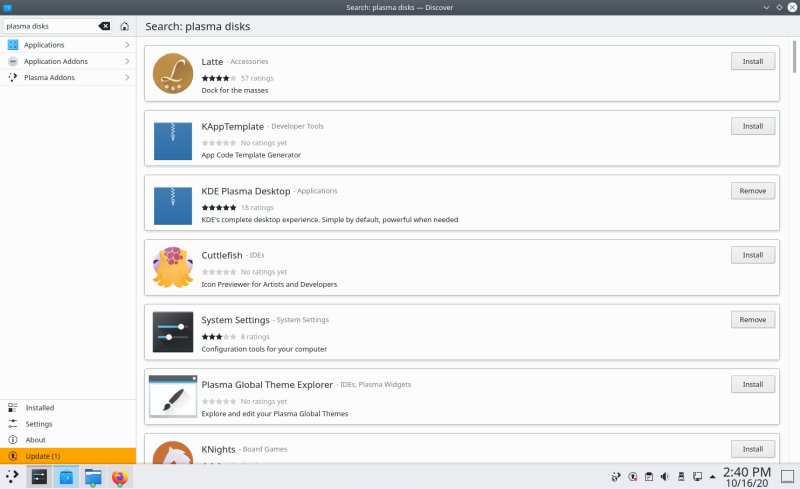Click the Applications category icon
Image resolution: width=800 pixels, height=489 pixels.
[13, 45]
